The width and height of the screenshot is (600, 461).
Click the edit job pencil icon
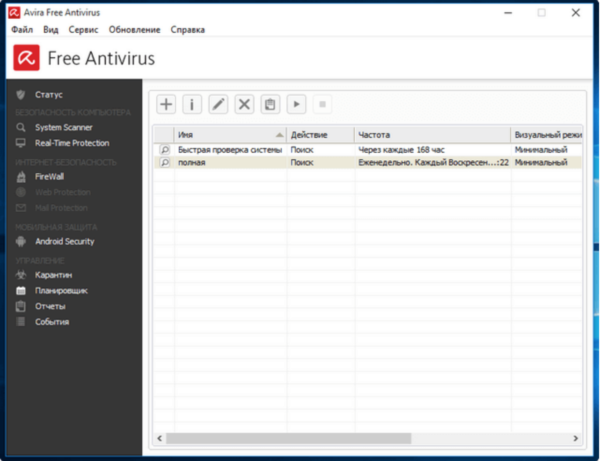(218, 104)
